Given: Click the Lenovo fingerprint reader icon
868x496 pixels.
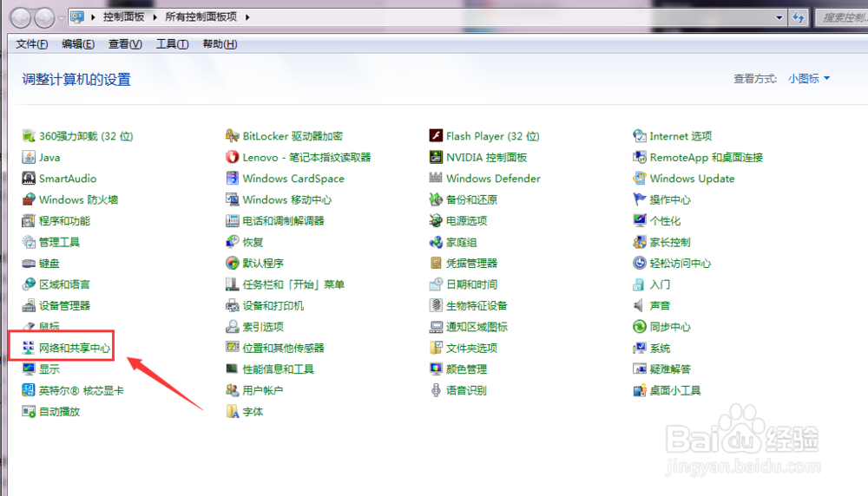Looking at the screenshot, I should [232, 157].
